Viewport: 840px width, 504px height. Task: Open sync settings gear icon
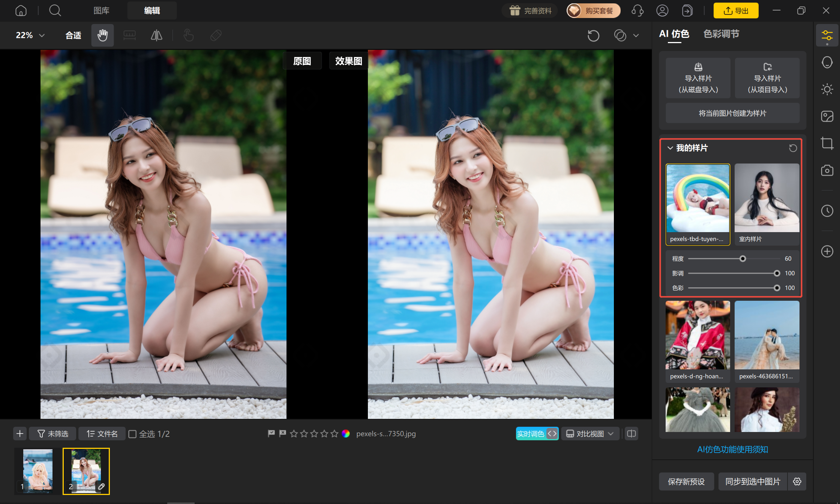click(797, 481)
